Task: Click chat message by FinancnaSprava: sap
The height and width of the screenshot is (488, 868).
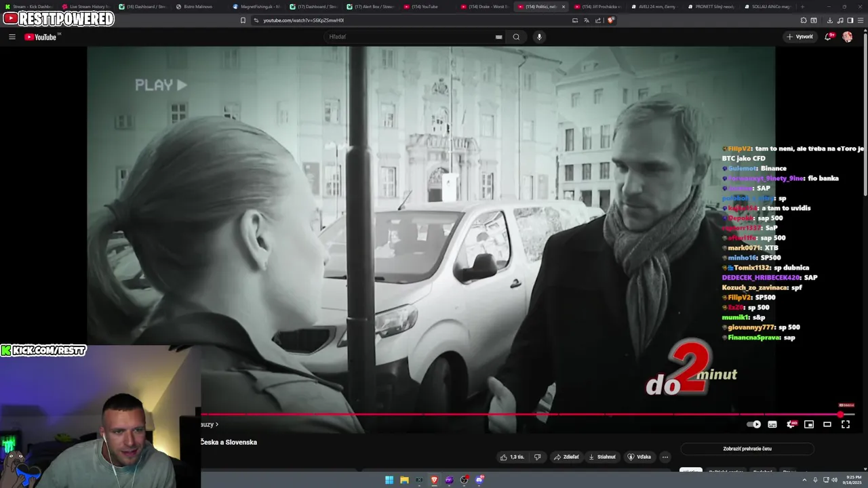Action: (758, 338)
